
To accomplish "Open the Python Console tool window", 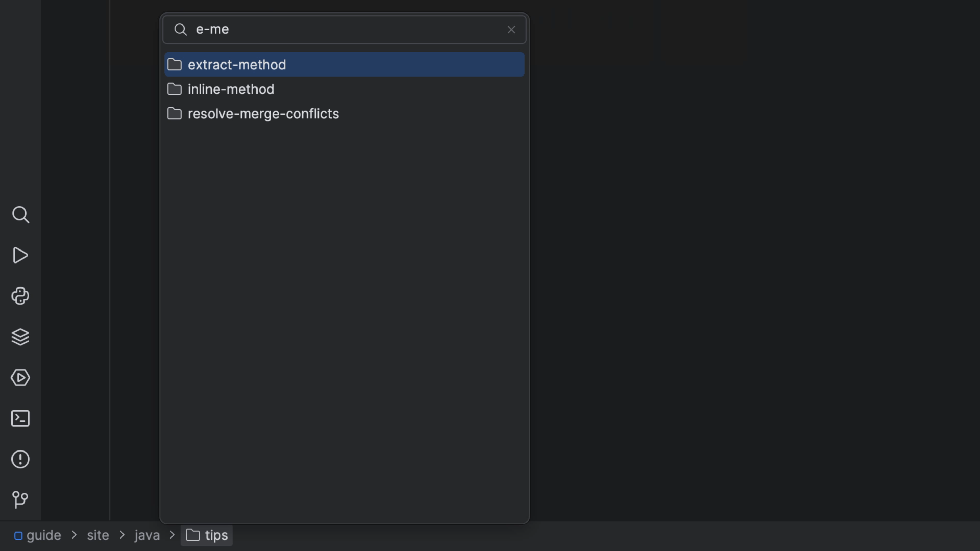I will tap(20, 296).
